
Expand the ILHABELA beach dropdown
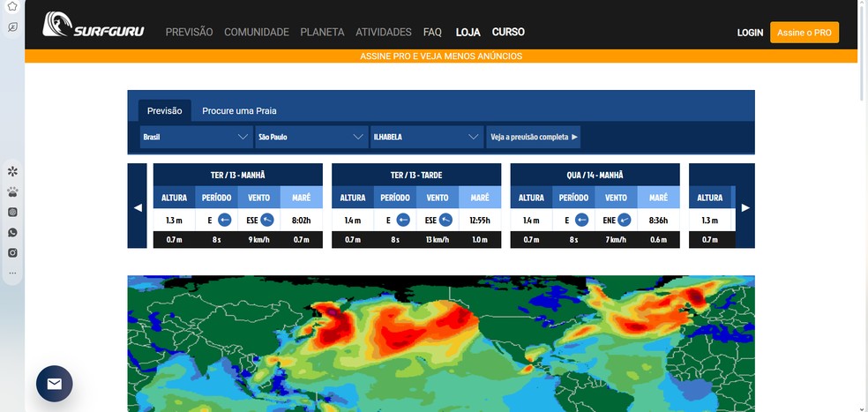(426, 137)
